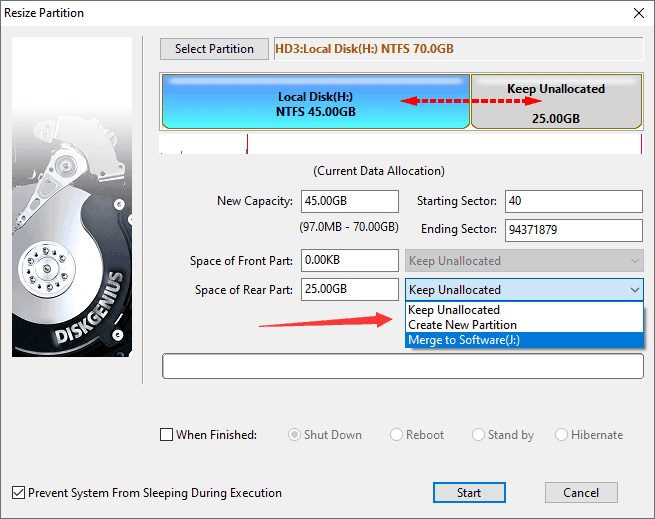
Task: Click the New Capacity input field
Action: click(x=349, y=201)
